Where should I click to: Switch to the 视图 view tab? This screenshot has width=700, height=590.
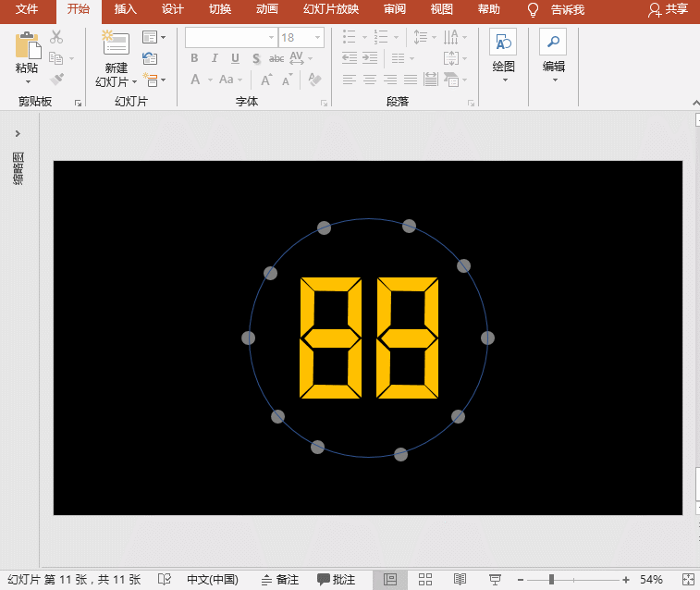(x=441, y=9)
